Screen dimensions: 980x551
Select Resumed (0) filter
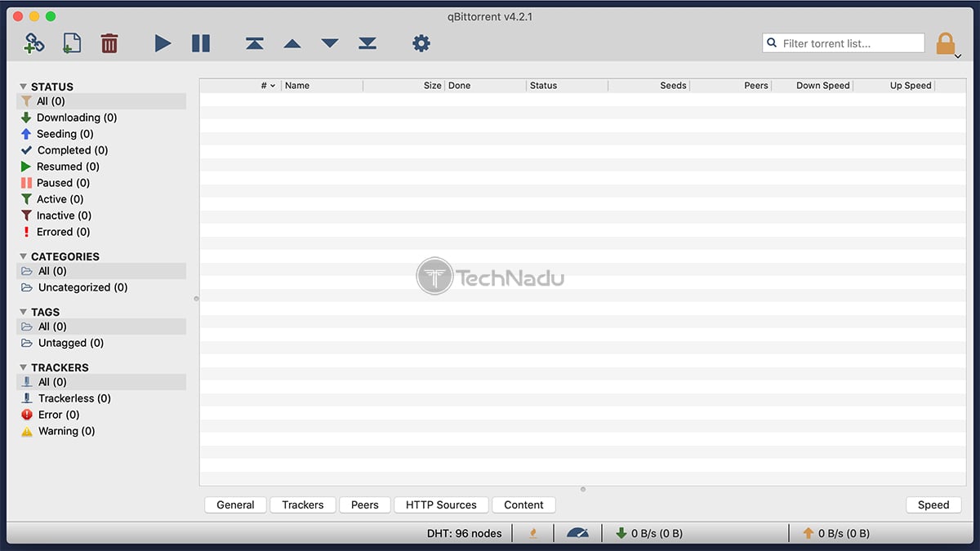[x=101, y=167]
